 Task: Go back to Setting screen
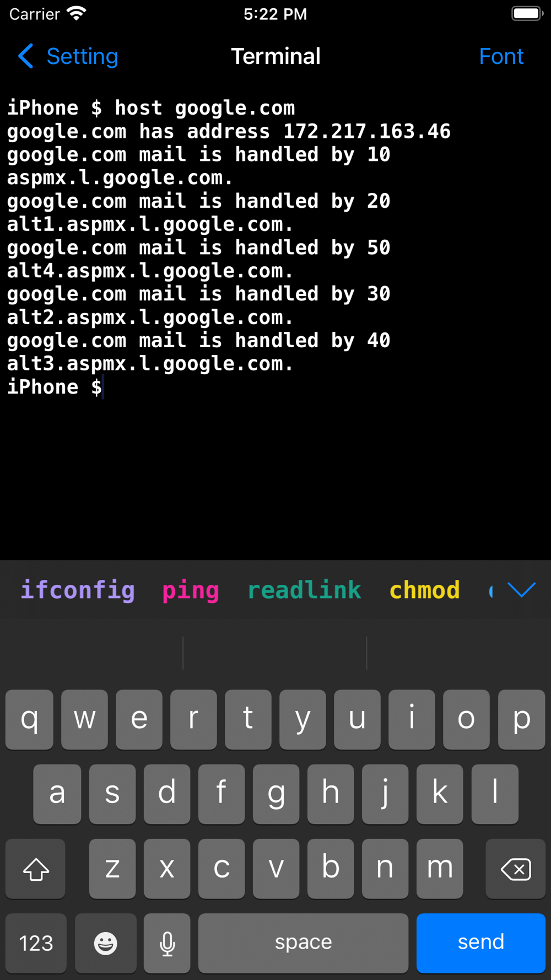click(68, 56)
